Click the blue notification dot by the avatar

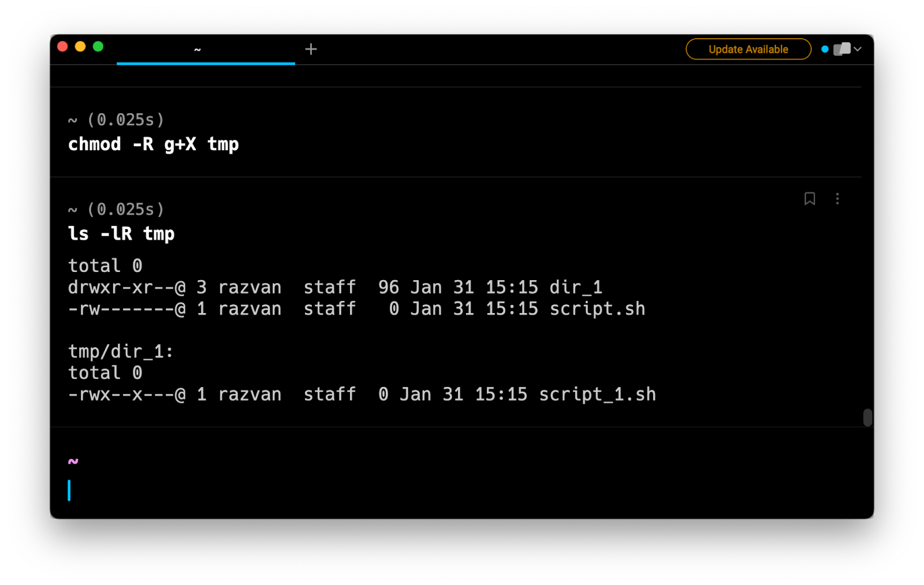point(825,50)
